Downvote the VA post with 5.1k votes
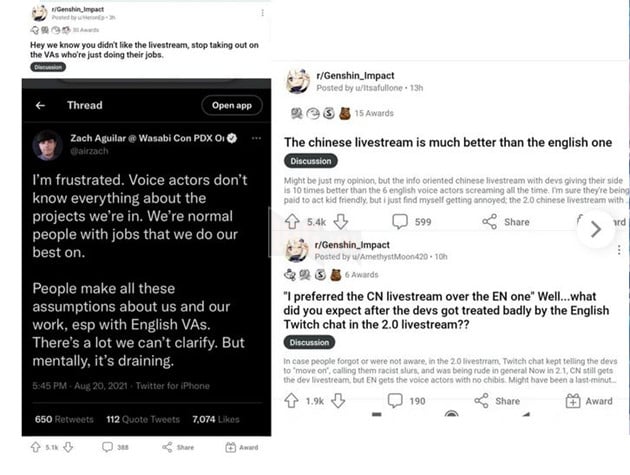 pyautogui.click(x=67, y=448)
